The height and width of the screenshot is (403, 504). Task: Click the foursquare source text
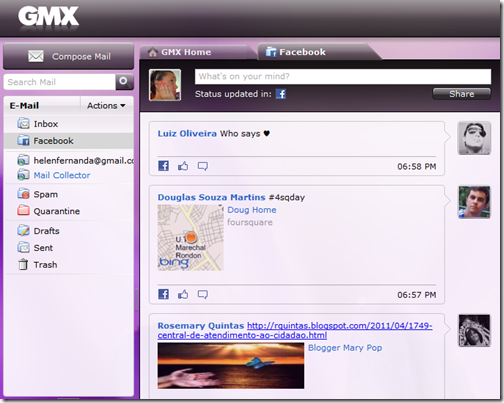(x=250, y=222)
